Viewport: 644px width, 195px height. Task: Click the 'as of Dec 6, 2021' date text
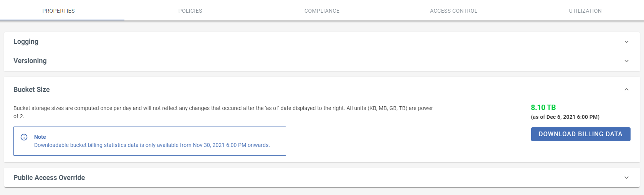click(565, 117)
